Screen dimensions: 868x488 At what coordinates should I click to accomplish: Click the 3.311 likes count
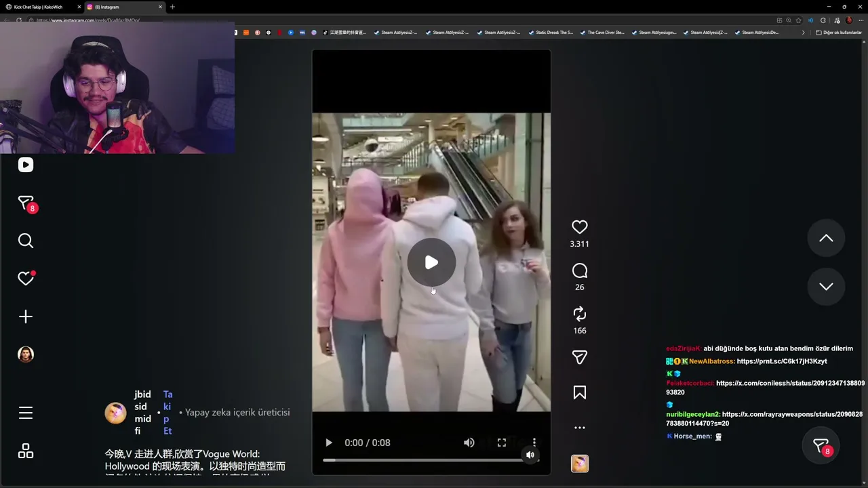tap(579, 244)
